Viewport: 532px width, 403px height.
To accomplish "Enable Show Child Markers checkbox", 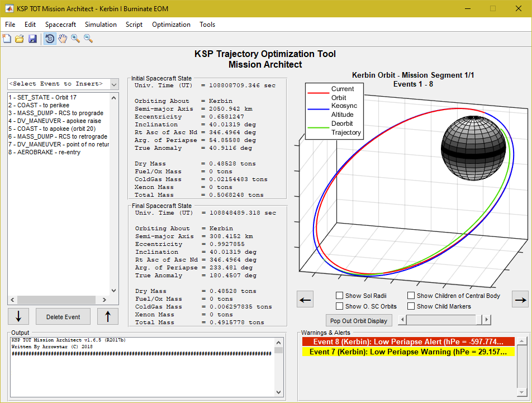I will (411, 306).
